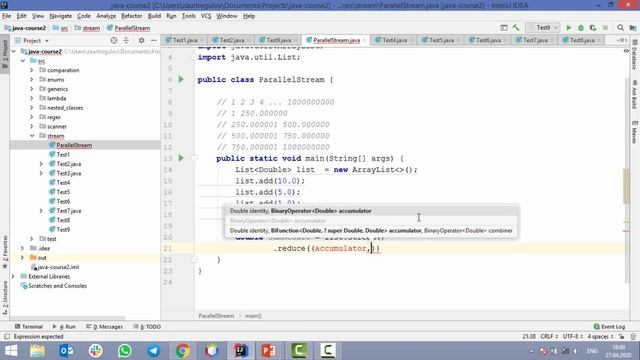Switch to the Test6.java editor tab
The image size is (640, 360).
coord(488,40)
